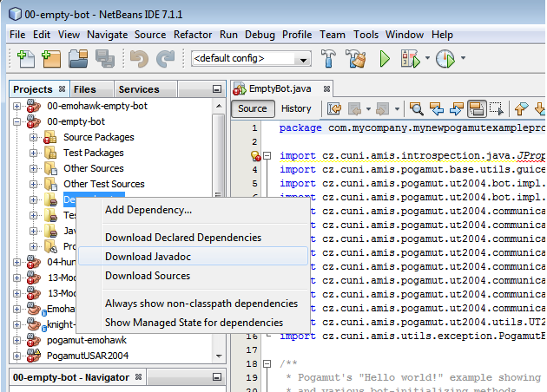Screen dimensions: 547x392
Task: Choose Download Javadoc menu entry
Action: [x=194, y=257]
